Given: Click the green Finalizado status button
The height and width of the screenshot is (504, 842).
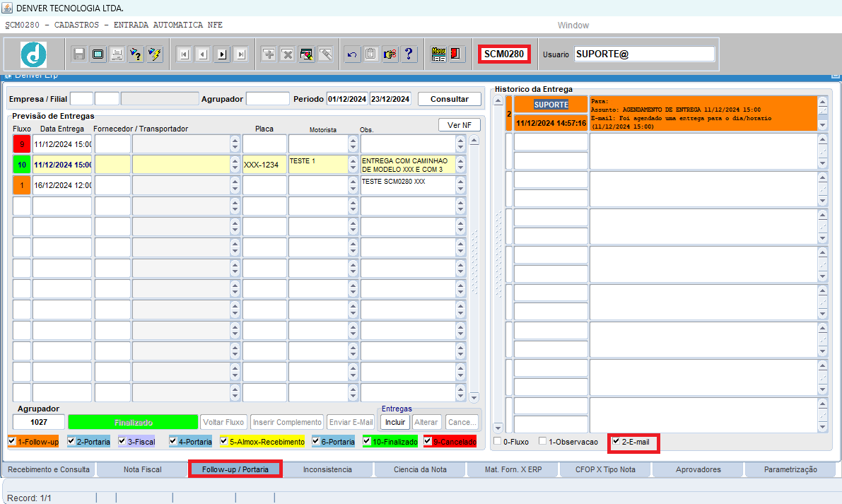Looking at the screenshot, I should click(x=133, y=423).
